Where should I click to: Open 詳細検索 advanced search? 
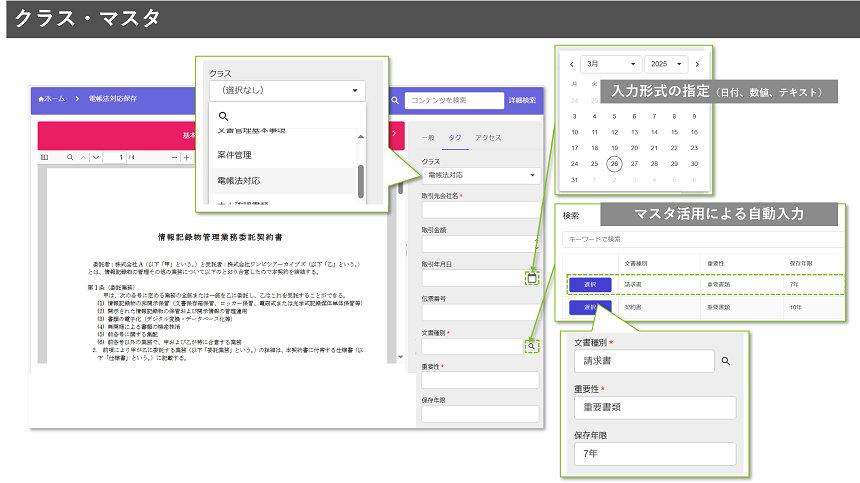(522, 100)
